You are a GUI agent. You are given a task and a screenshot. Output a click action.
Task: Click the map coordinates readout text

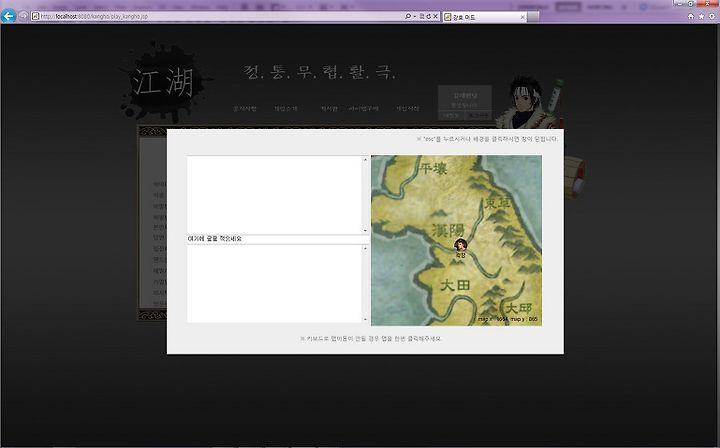click(x=507, y=319)
